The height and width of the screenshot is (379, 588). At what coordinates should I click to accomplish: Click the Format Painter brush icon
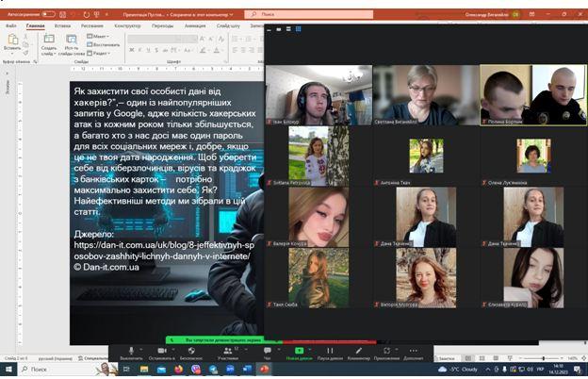tap(25, 53)
